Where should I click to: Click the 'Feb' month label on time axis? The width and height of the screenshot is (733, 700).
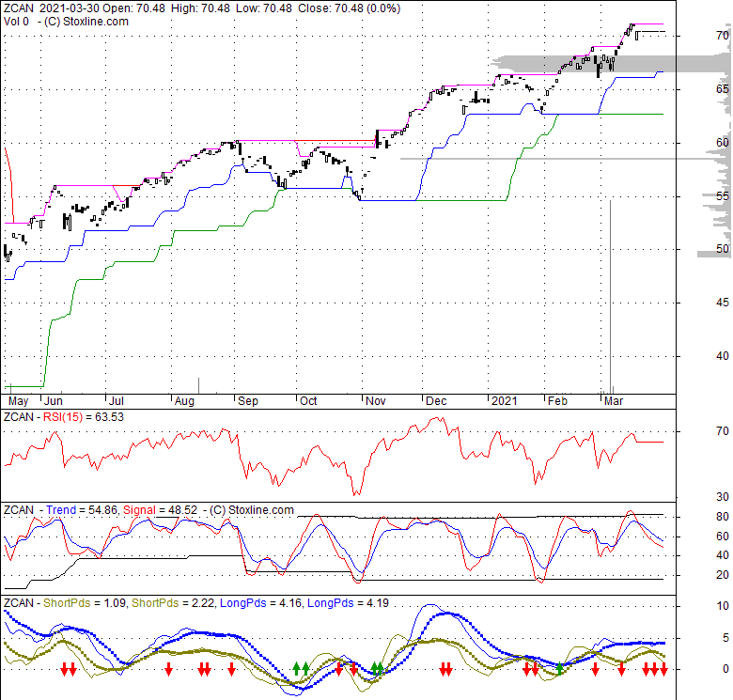(x=557, y=401)
